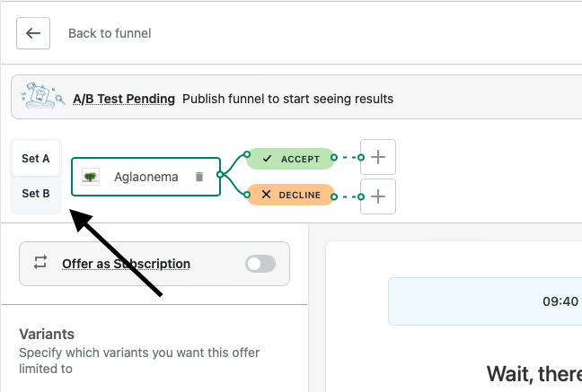This screenshot has height=392, width=582.
Task: Click the Aglaonema product thumbnail
Action: pos(91,177)
